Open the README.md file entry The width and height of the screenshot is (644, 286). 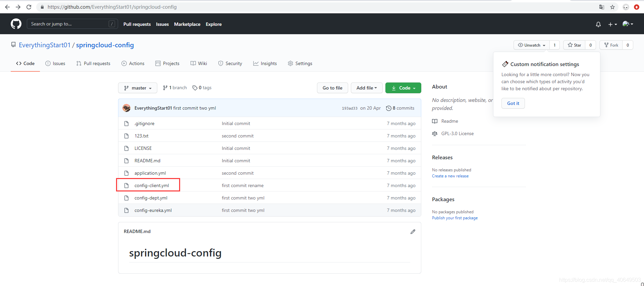pos(147,161)
